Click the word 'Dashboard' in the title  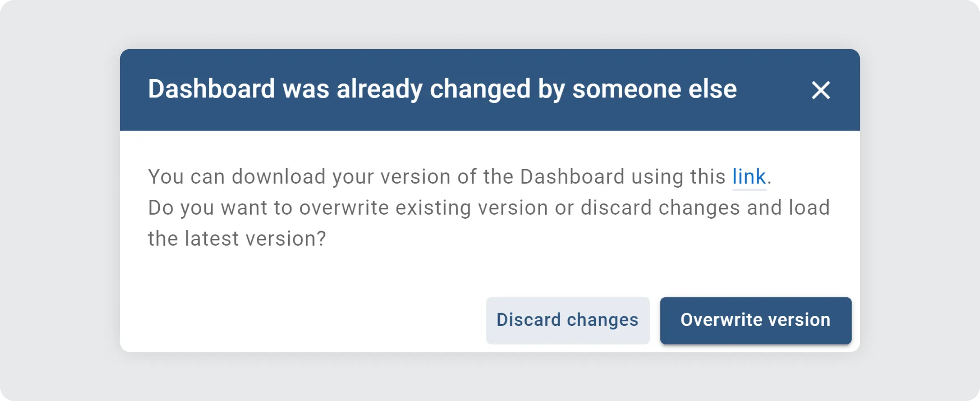tap(211, 89)
